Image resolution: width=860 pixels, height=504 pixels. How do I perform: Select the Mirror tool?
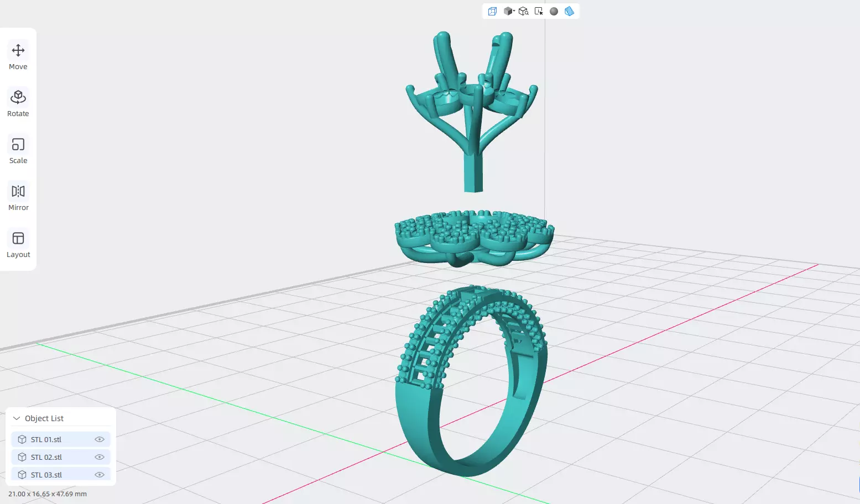tap(18, 197)
